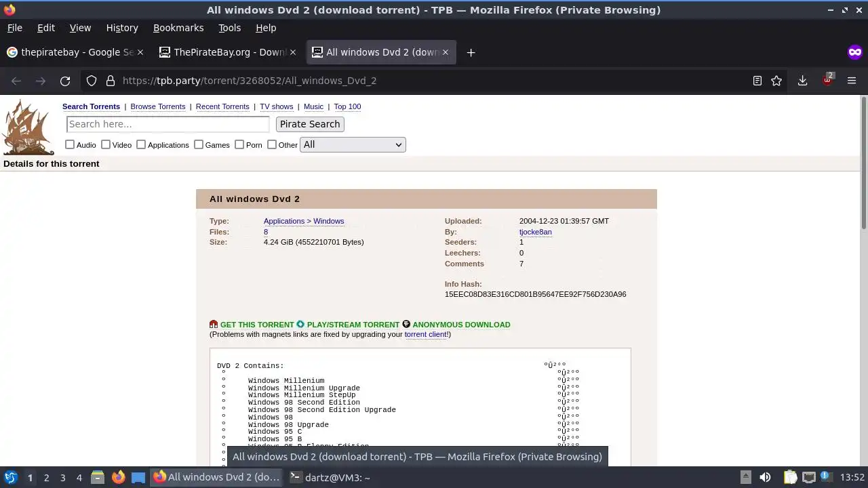868x488 pixels.
Task: Open the Search Torrents link
Action: pyautogui.click(x=91, y=106)
